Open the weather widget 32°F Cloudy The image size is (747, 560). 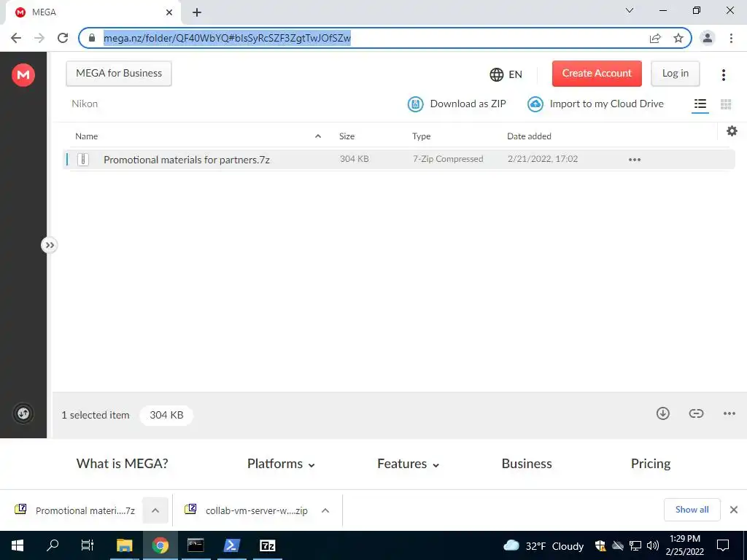pyautogui.click(x=543, y=545)
